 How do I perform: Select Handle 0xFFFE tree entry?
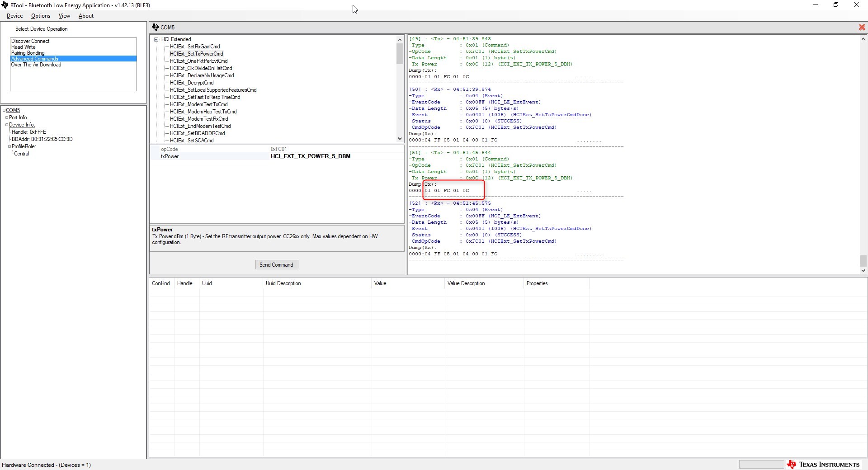(x=29, y=132)
